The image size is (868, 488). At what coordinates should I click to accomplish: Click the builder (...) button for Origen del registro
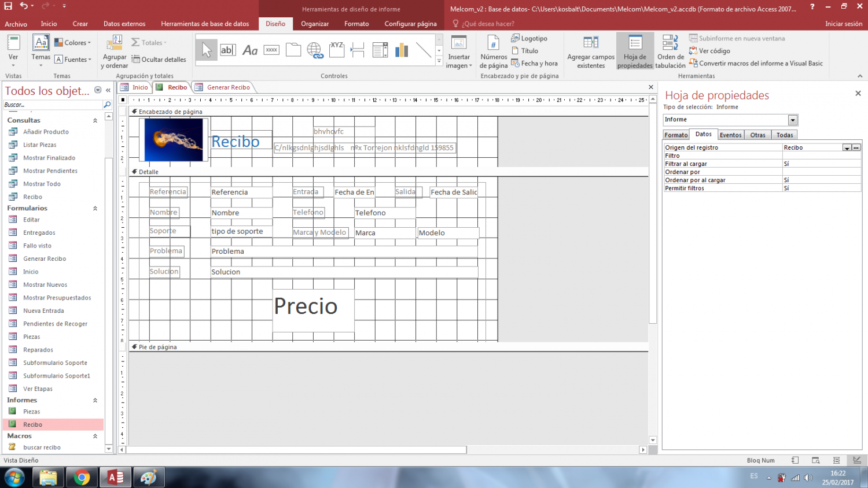(856, 148)
